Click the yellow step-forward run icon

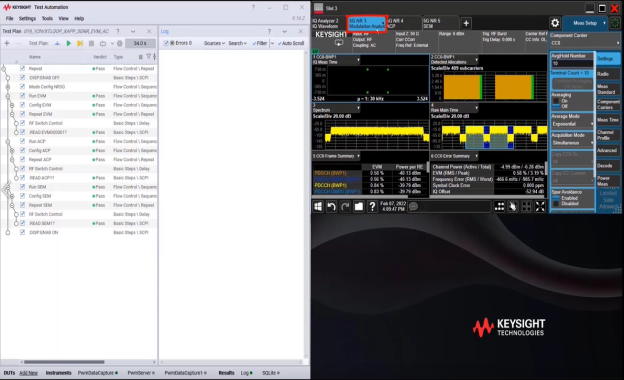80,43
